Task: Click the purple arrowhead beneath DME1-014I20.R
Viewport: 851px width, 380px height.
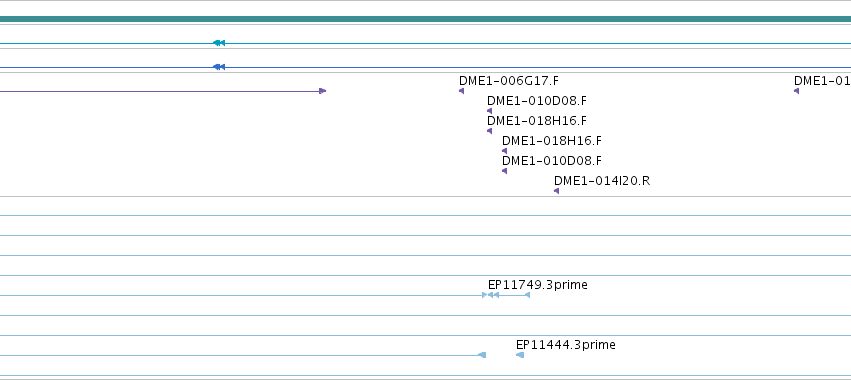Action: click(556, 191)
